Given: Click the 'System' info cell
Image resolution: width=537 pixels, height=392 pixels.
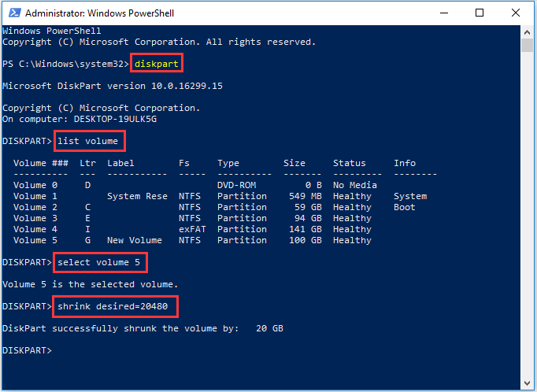Looking at the screenshot, I should tap(410, 196).
